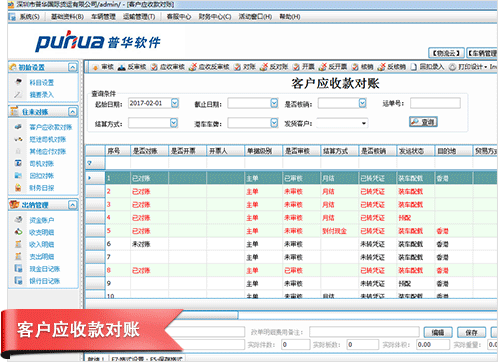Open 资金账户 in the sidebar
Image resolution: width=499 pixels, height=362 pixels.
point(41,220)
